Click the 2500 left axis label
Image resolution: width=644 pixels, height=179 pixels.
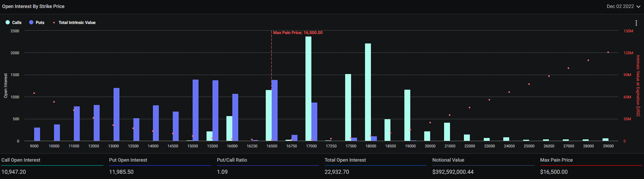[15, 31]
